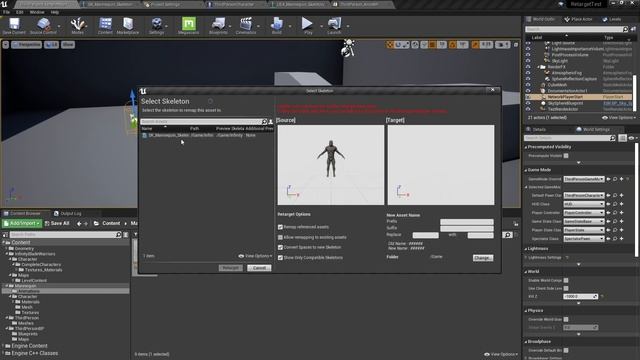Toggle Allow remapping to existing assets
Viewport: 640px width, 360px height.
(280, 237)
